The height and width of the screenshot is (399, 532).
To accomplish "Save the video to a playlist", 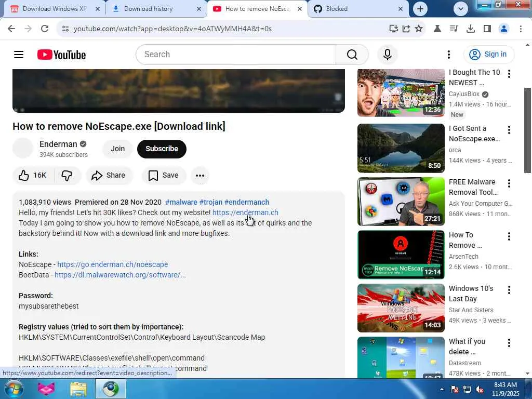I will click(164, 176).
